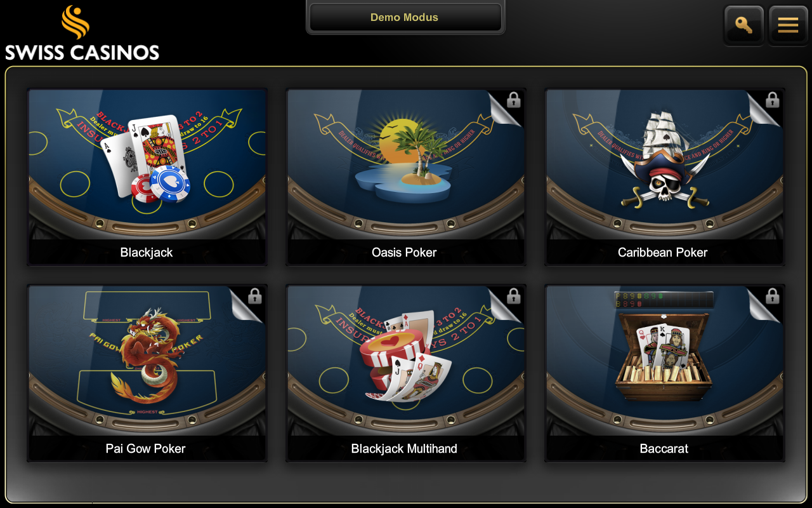The image size is (812, 508).
Task: Click the padlock icon on Oasis Poker
Action: coord(514,100)
